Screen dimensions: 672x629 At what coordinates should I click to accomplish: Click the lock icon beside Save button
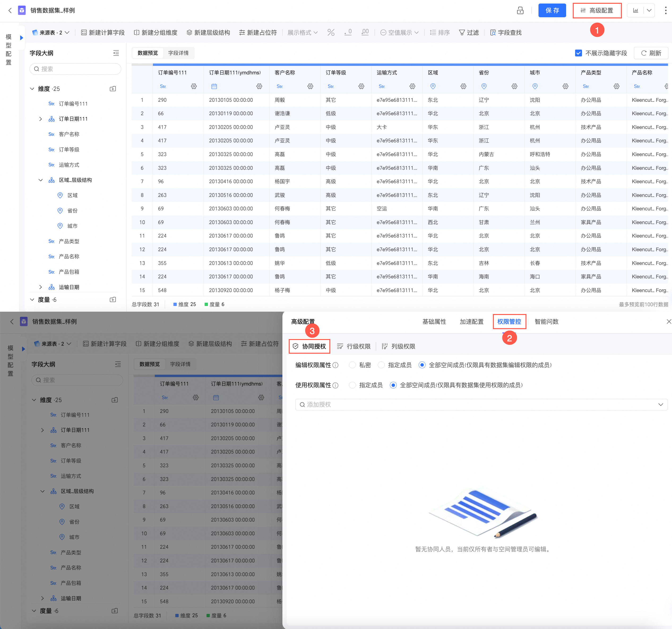pos(520,10)
